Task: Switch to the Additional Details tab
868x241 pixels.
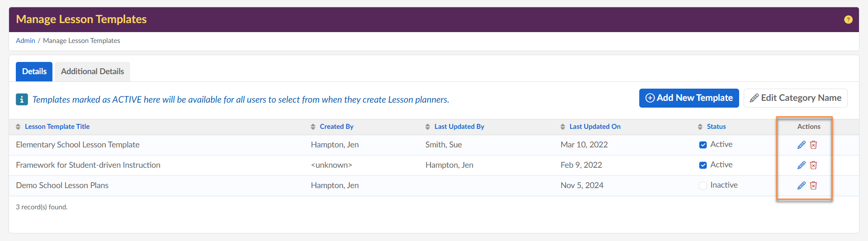Action: coord(92,71)
